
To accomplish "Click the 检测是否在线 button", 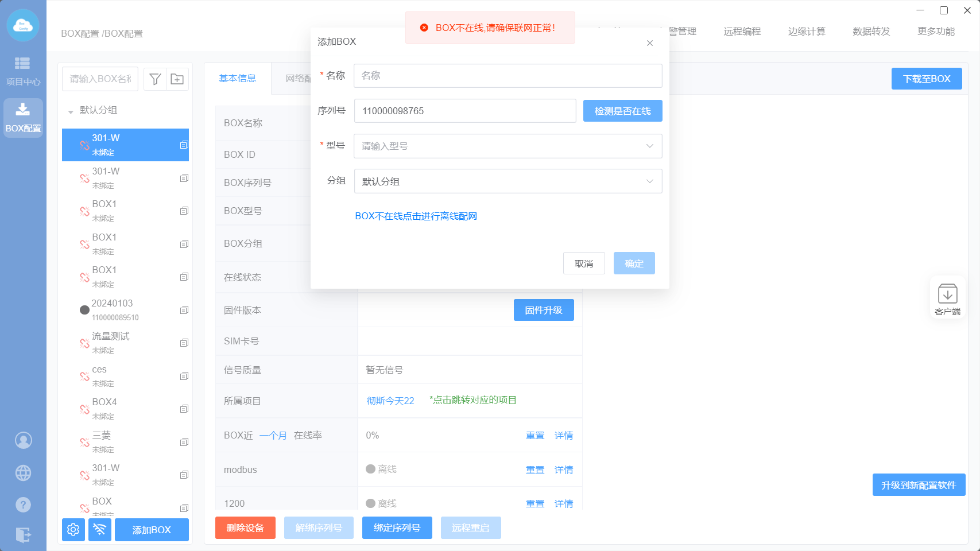I will pyautogui.click(x=622, y=111).
